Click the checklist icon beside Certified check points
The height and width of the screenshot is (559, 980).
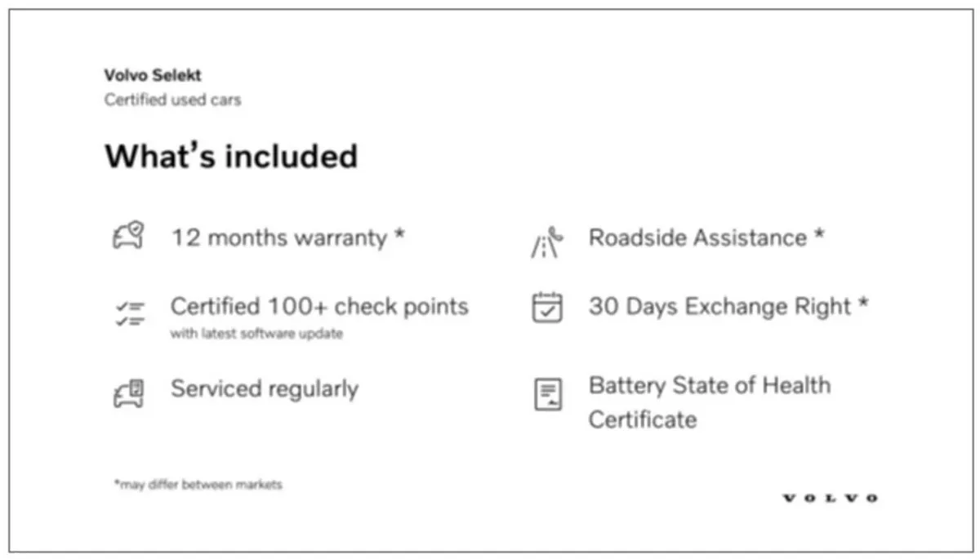pos(129,313)
